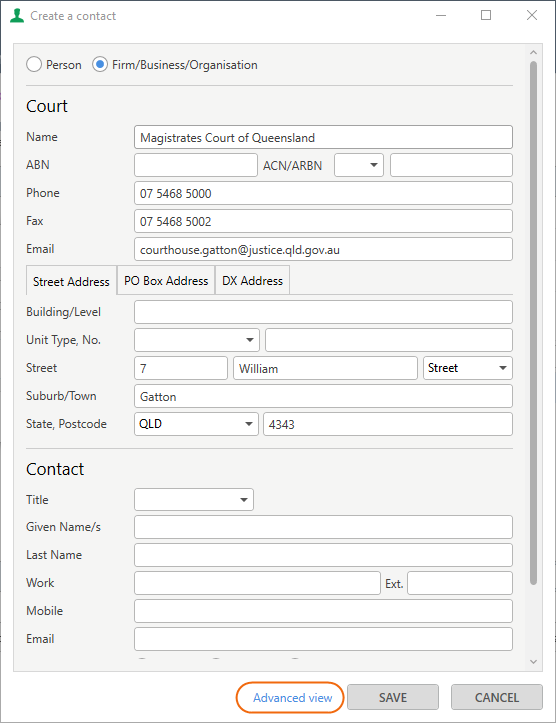Switch to the PO Box Address tab
The image size is (556, 723).
pos(166,280)
